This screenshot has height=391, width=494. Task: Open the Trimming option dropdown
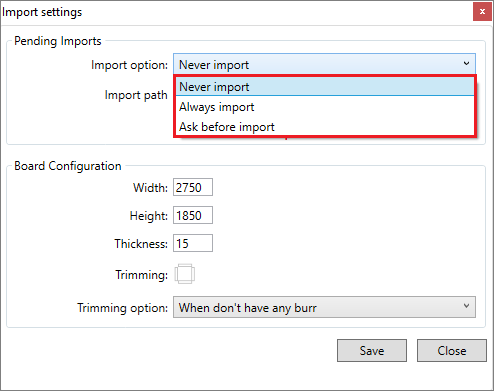pyautogui.click(x=324, y=307)
